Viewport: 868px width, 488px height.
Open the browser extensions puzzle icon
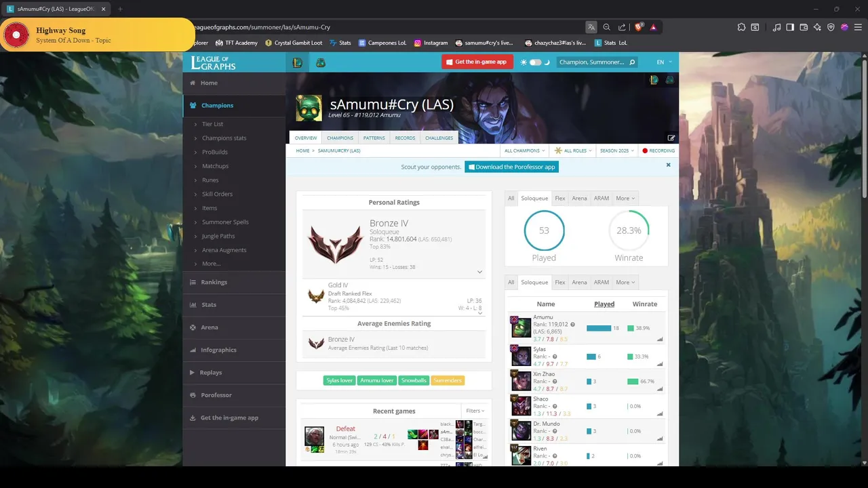click(741, 27)
